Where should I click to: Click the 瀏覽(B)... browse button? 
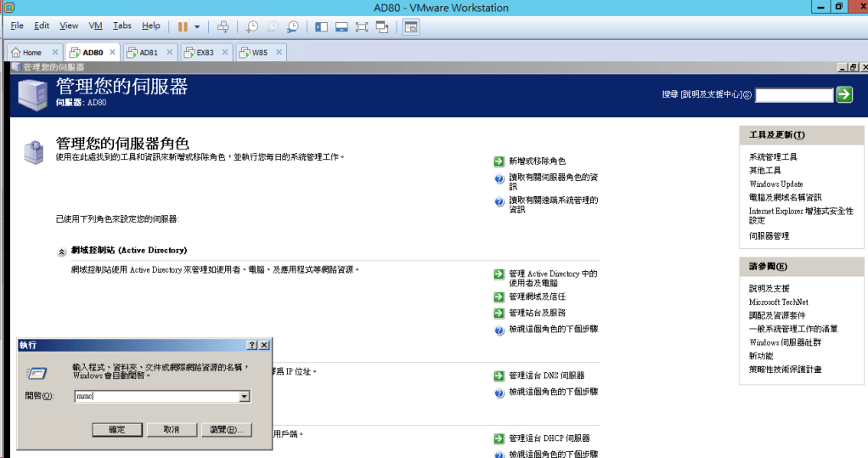(x=226, y=430)
